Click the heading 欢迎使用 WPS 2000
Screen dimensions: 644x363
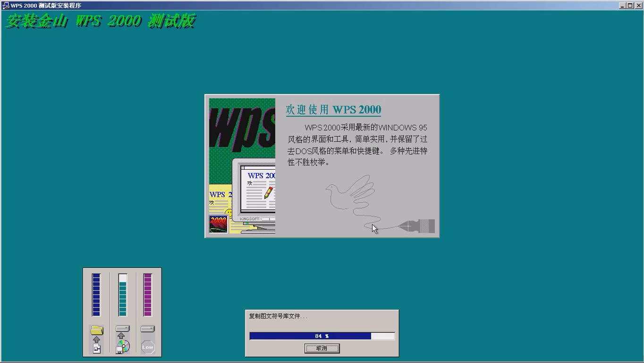(333, 110)
